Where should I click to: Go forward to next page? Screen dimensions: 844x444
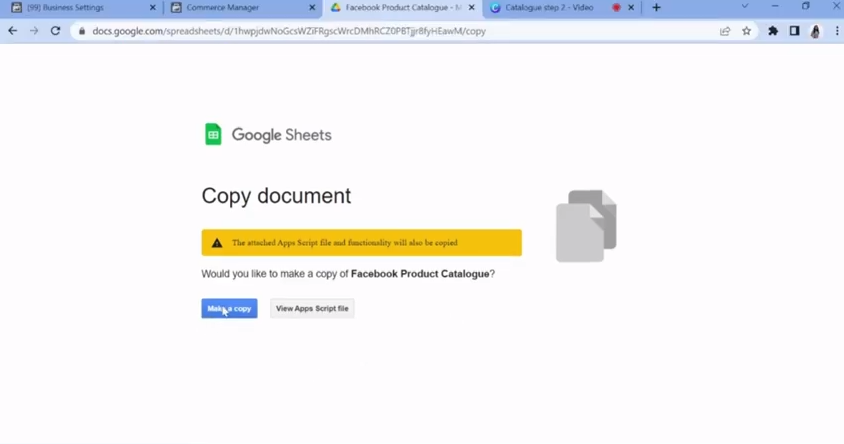[34, 31]
